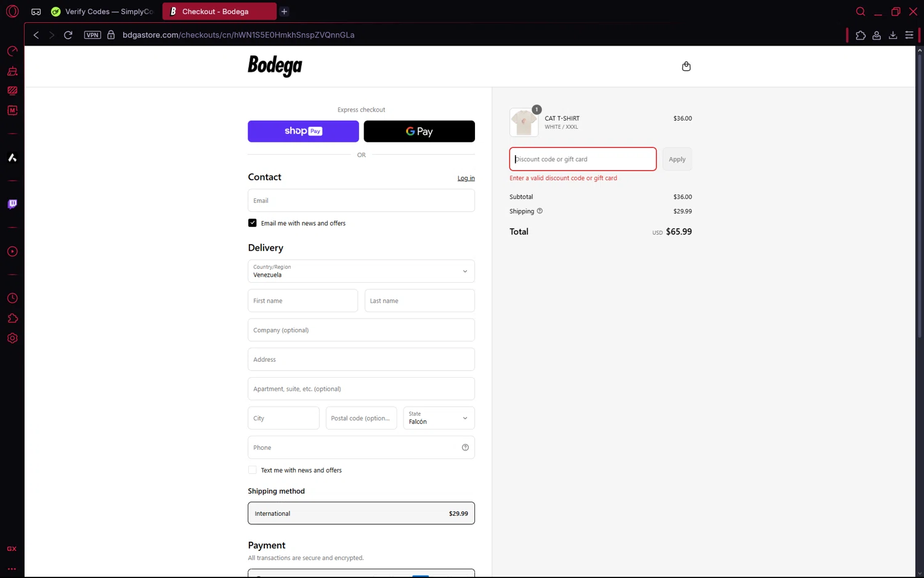The image size is (924, 578).
Task: Open a new browser tab
Action: pos(284,12)
